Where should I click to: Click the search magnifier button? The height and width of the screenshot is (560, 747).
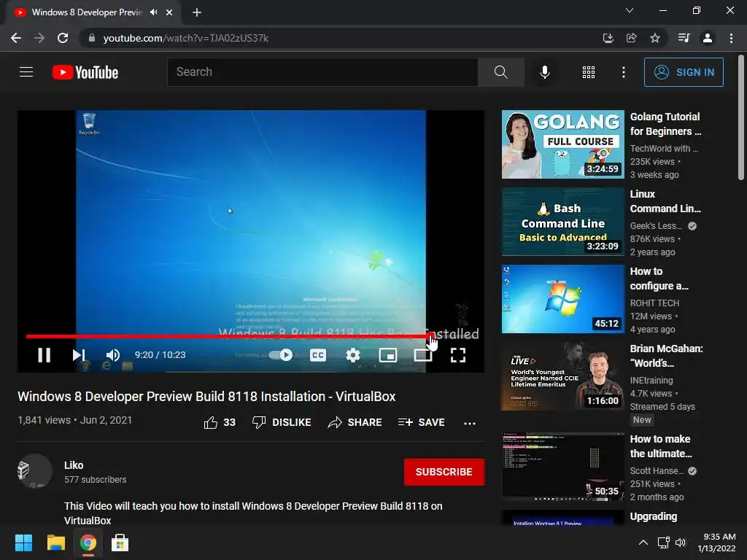tap(500, 72)
